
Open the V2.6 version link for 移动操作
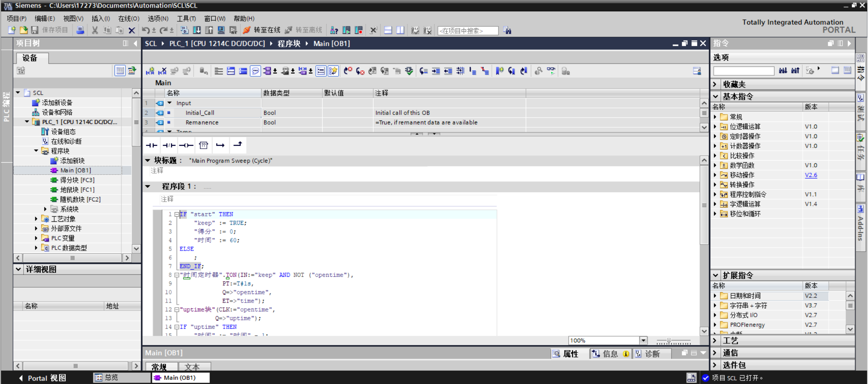tap(811, 175)
